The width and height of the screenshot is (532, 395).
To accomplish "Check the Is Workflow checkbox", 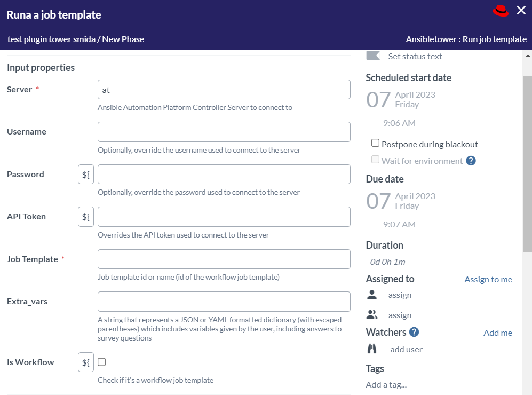I will pos(102,362).
